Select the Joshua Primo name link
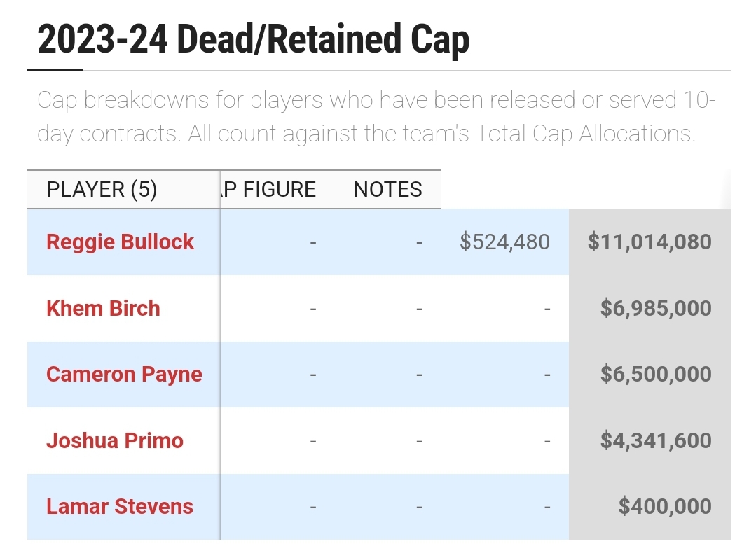The height and width of the screenshot is (544, 756). click(115, 440)
